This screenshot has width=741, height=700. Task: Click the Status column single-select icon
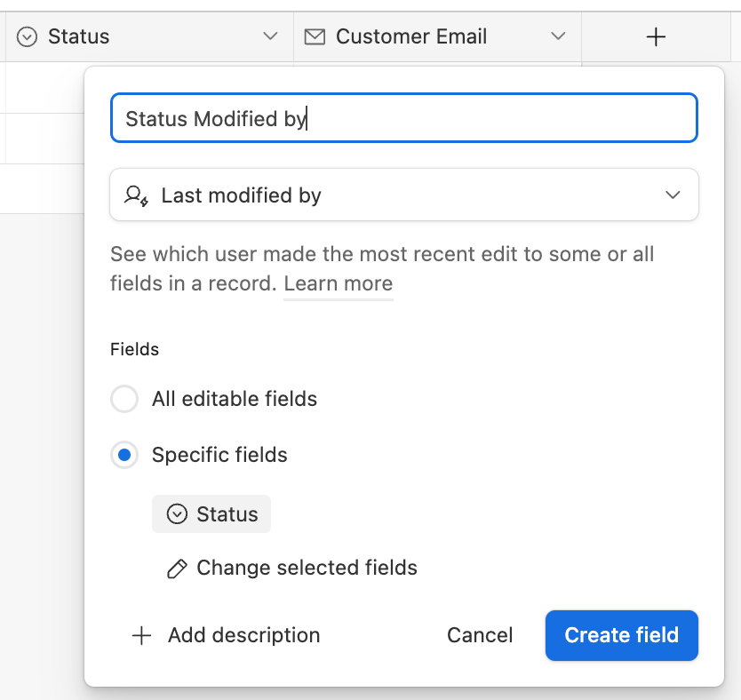(x=27, y=36)
